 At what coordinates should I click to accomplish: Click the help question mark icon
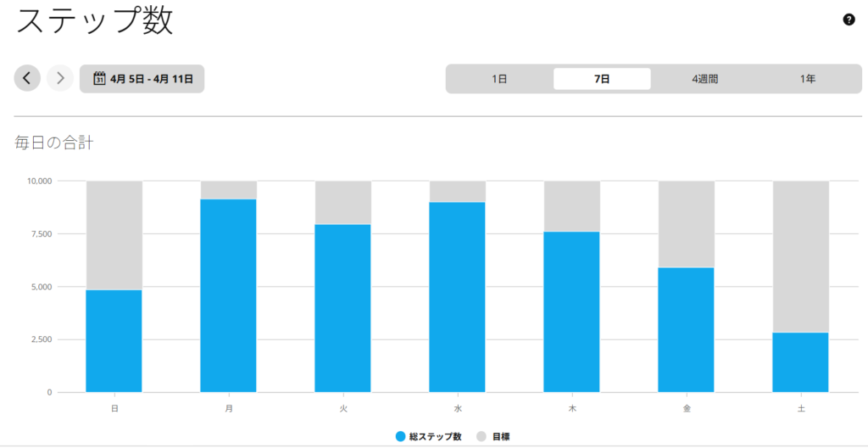click(x=849, y=20)
